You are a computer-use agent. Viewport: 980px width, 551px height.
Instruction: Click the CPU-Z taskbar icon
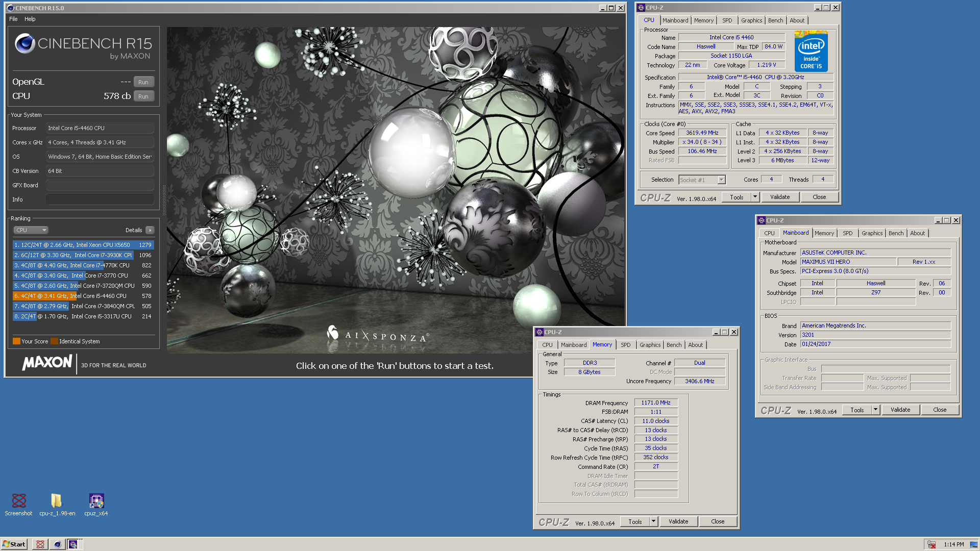coord(73,544)
